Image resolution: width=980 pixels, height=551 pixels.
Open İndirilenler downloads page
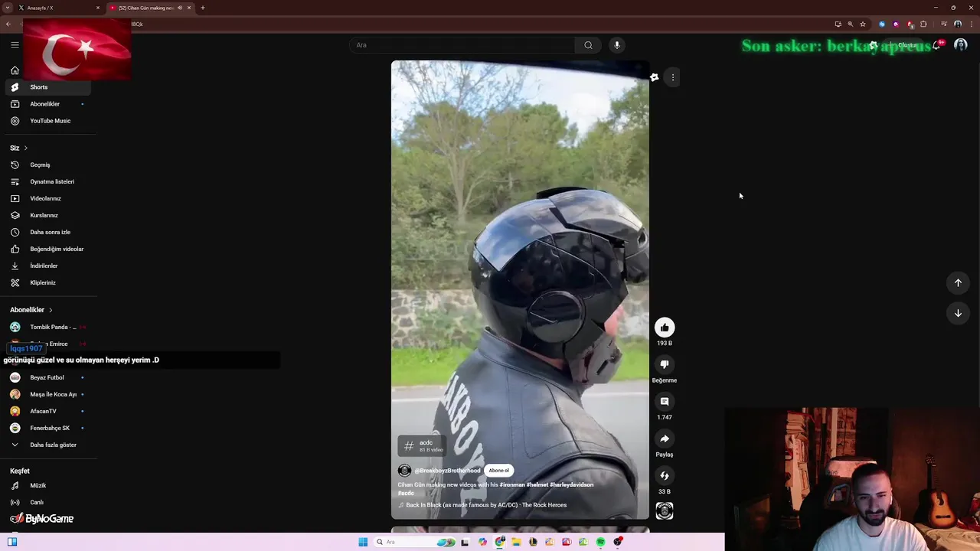(x=48, y=266)
